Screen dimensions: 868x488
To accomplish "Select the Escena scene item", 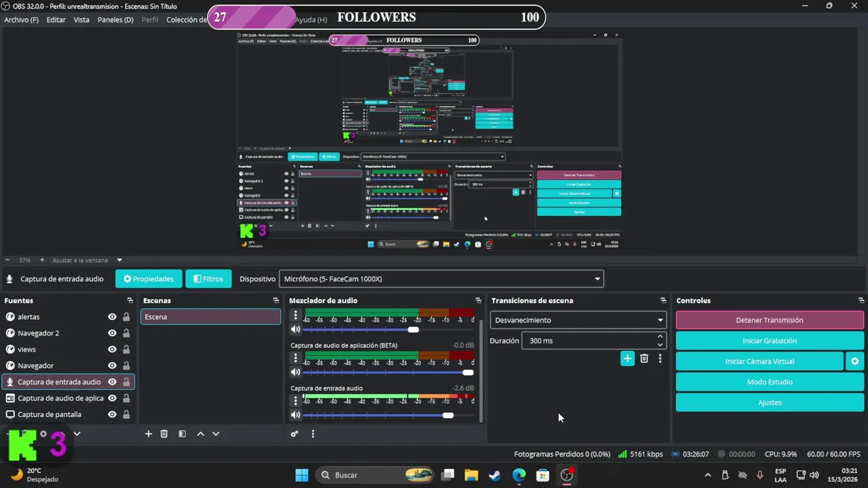I will tap(210, 317).
